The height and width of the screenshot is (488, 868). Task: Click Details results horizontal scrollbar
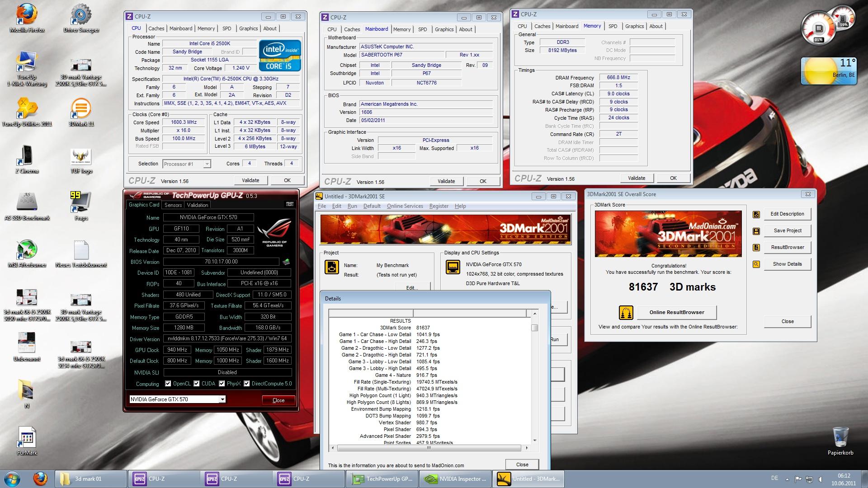[x=429, y=448]
